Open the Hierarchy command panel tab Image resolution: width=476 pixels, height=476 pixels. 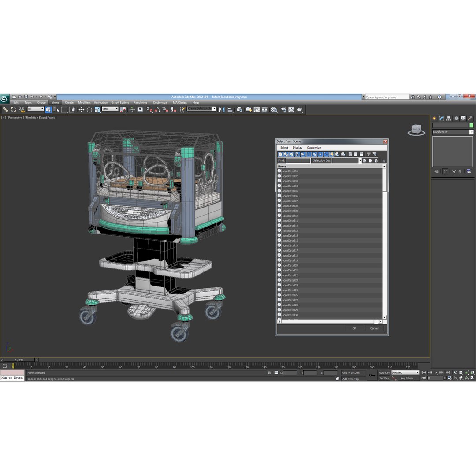[449, 118]
